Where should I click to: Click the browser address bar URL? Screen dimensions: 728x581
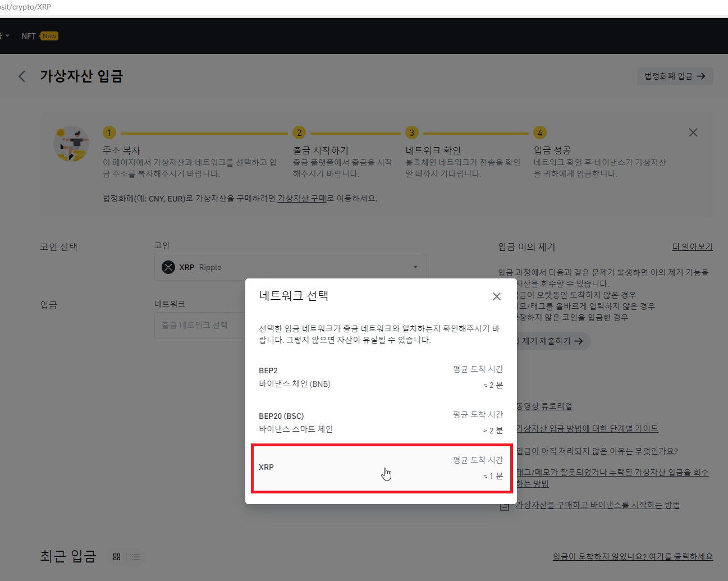25,7
